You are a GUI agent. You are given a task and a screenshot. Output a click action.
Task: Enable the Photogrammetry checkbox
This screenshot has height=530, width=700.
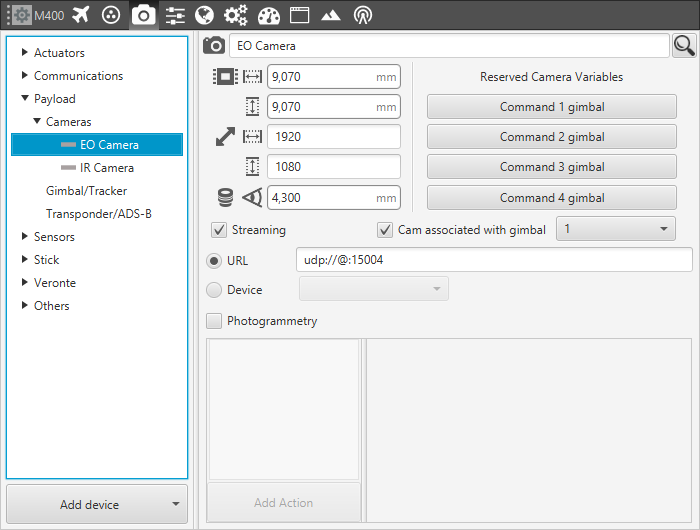coord(214,321)
